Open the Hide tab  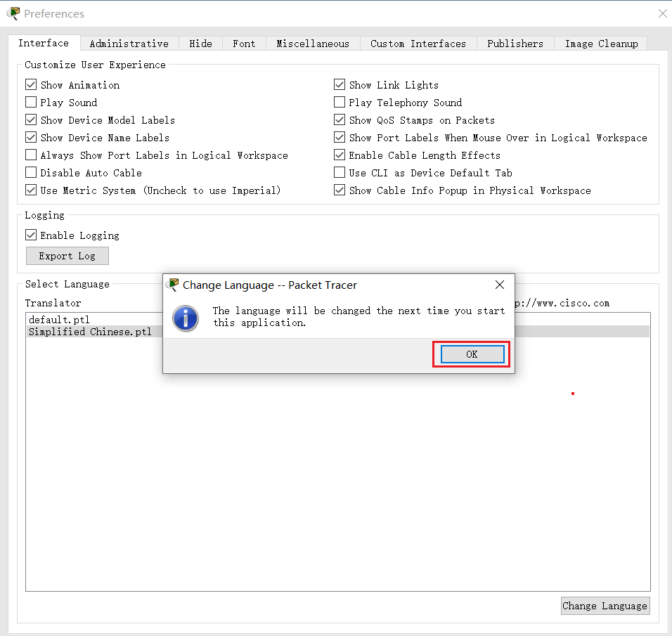pyautogui.click(x=200, y=44)
